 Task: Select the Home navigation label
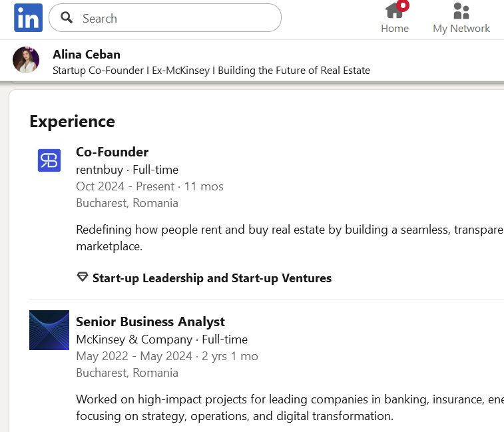tap(395, 29)
